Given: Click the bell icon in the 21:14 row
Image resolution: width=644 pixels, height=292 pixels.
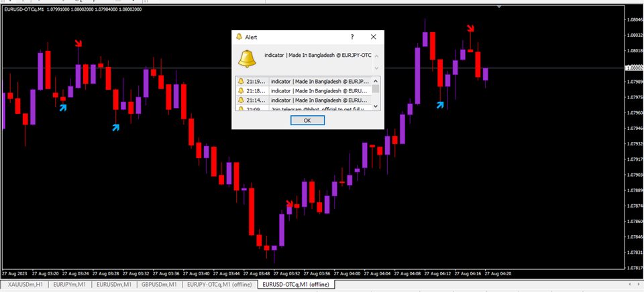Looking at the screenshot, I should click(x=241, y=100).
